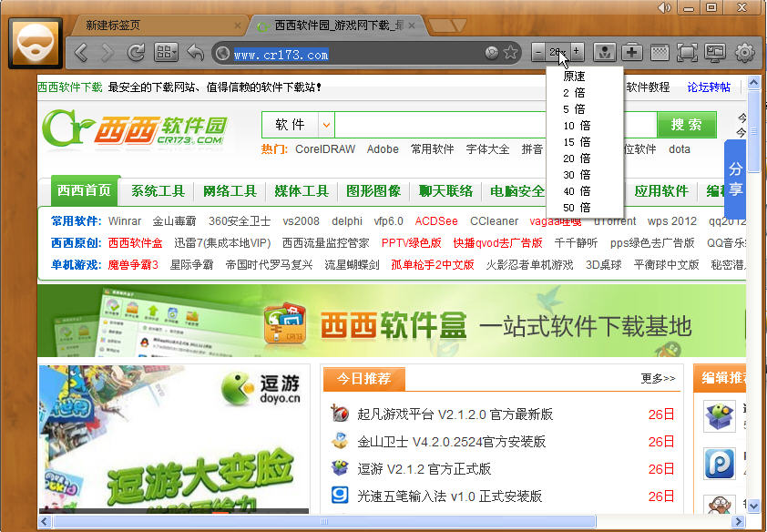Click the blue 分享 side tab
Image resolution: width=767 pixels, height=532 pixels.
click(x=735, y=179)
